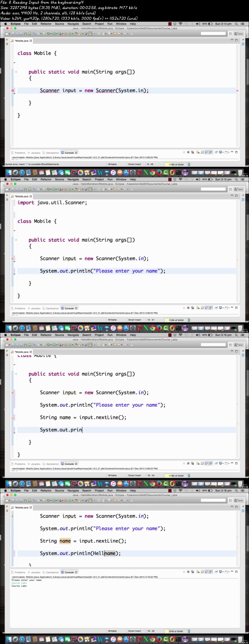The width and height of the screenshot is (249, 644).
Task: Minimize editor area icon in first frame
Action: click(232, 40)
